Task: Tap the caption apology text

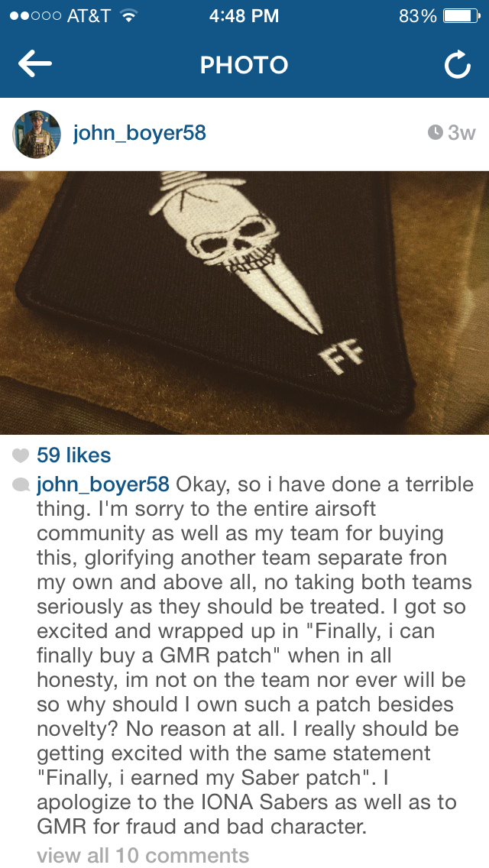Action: [255, 656]
